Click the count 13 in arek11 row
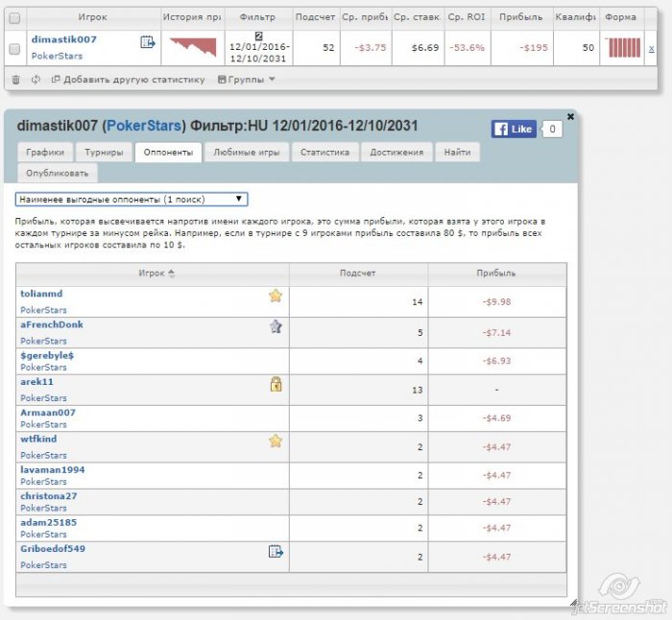Image resolution: width=672 pixels, height=620 pixels. coord(418,390)
